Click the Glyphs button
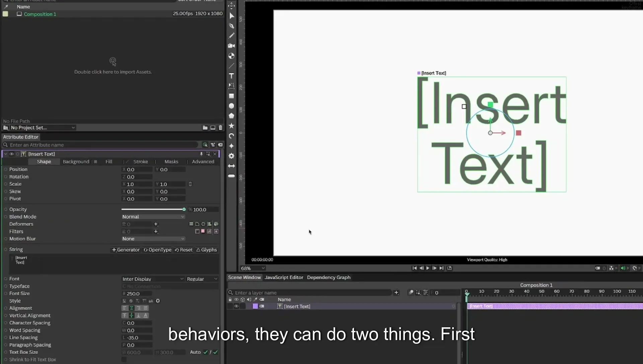Image resolution: width=643 pixels, height=364 pixels. tap(207, 250)
